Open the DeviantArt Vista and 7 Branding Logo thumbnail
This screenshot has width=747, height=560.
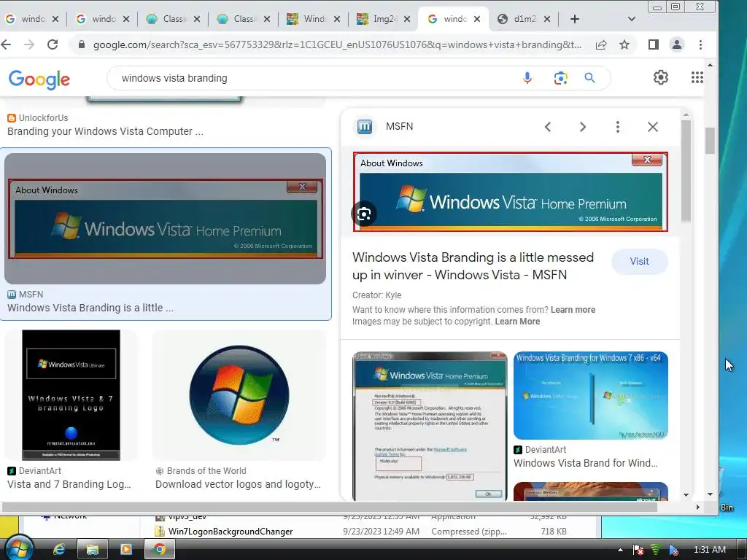(71, 395)
